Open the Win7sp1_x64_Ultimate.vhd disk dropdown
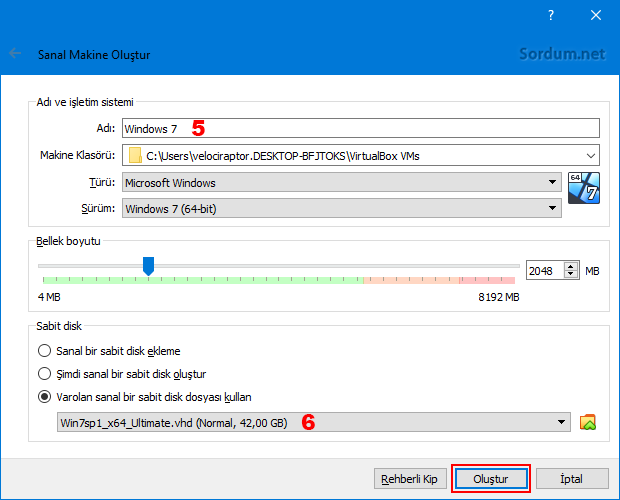The height and width of the screenshot is (500, 620). pos(314,422)
